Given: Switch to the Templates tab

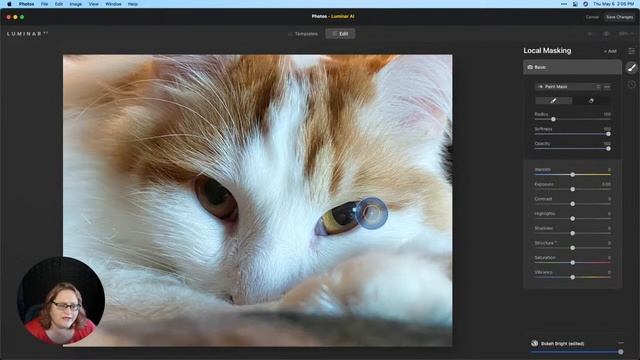Looking at the screenshot, I should coord(303,34).
